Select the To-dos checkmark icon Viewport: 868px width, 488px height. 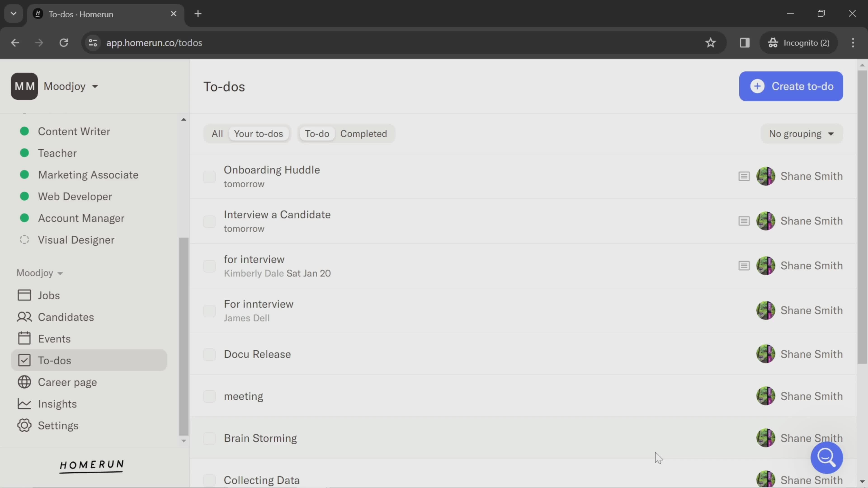pos(24,360)
